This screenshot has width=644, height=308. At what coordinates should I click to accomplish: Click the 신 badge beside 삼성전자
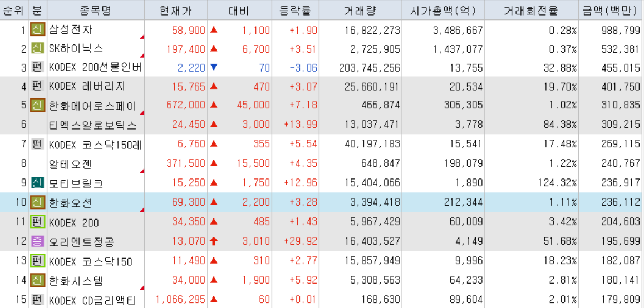37,30
